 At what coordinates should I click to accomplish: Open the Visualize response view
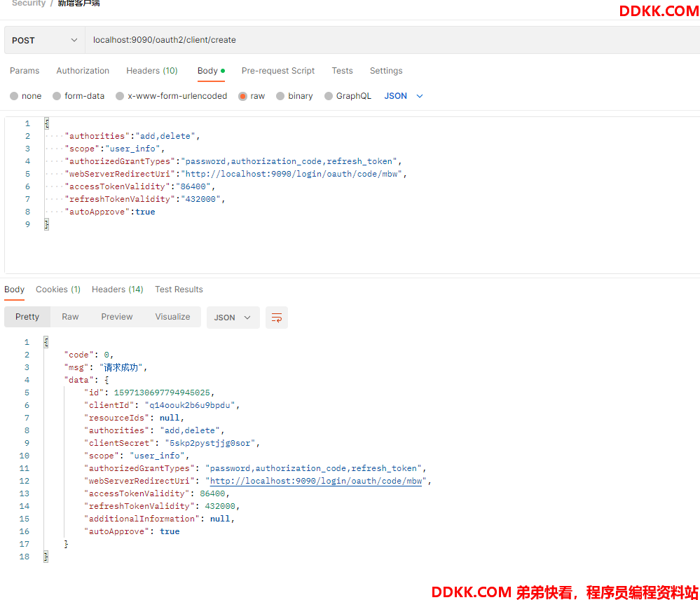(173, 317)
